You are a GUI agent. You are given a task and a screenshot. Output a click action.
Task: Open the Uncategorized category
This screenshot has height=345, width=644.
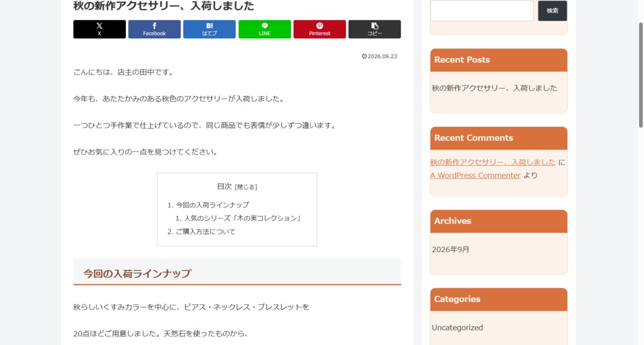(457, 328)
